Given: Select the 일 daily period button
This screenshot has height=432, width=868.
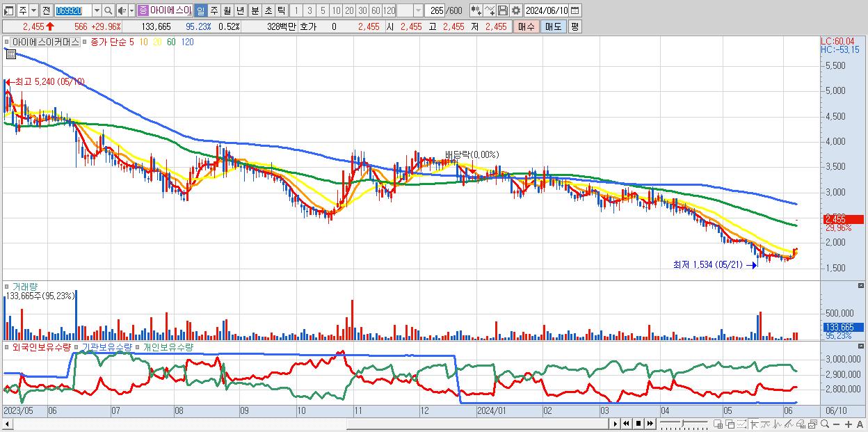Looking at the screenshot, I should (200, 10).
